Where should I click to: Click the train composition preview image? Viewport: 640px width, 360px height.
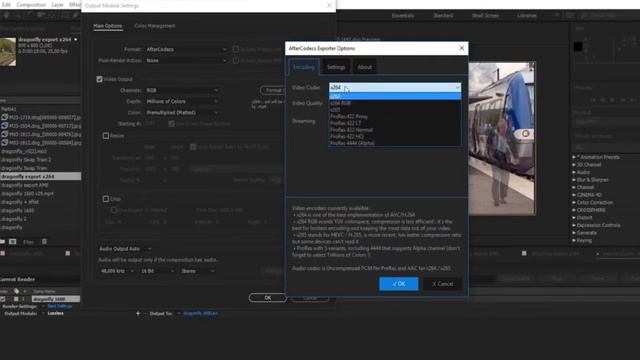click(x=502, y=139)
